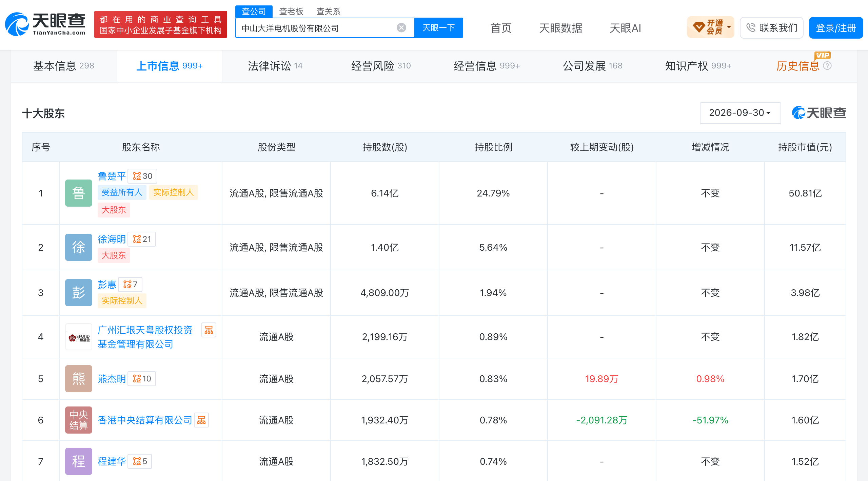Click the 联系我们 button
Image resolution: width=868 pixels, height=481 pixels.
click(x=772, y=28)
